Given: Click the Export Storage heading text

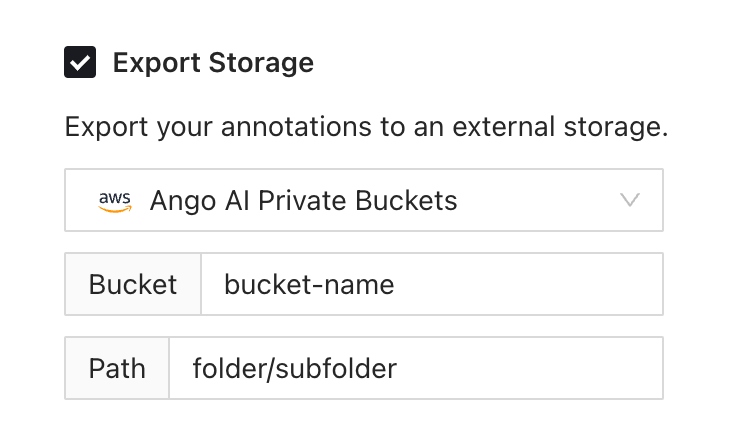Looking at the screenshot, I should click(x=213, y=63).
